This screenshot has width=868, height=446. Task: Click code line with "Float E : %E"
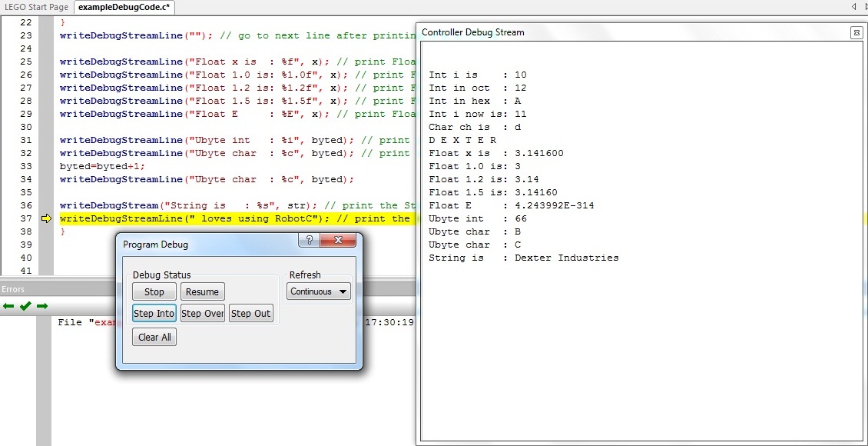(237, 114)
